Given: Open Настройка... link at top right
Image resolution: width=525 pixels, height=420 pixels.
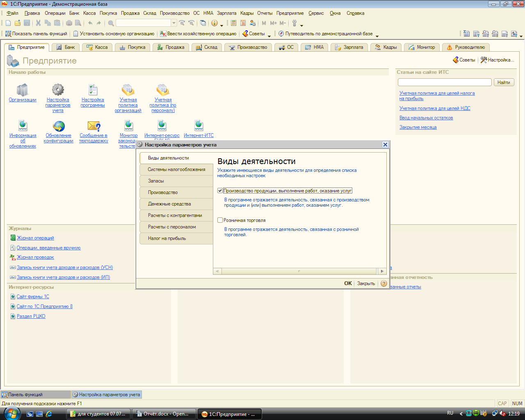Looking at the screenshot, I should [x=497, y=60].
